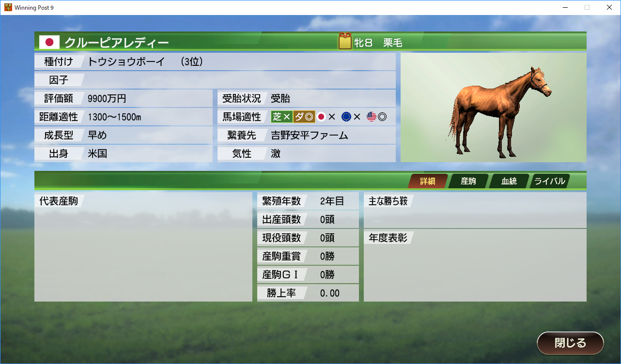Open the 産駒 tab
Image resolution: width=621 pixels, height=364 pixels.
click(468, 181)
